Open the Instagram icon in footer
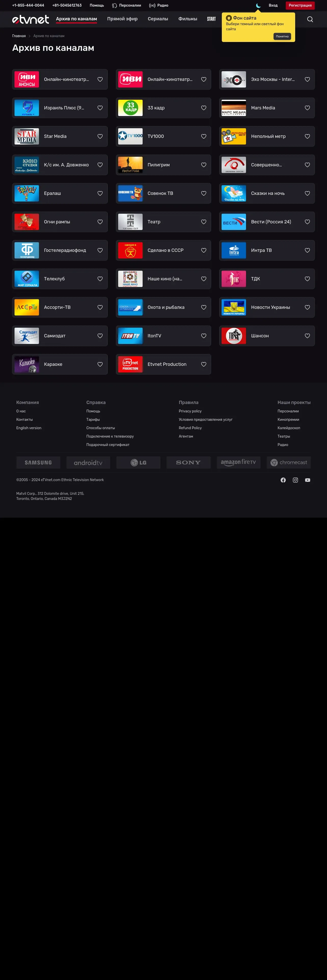Screen dimensions: 327x980 tap(295, 480)
